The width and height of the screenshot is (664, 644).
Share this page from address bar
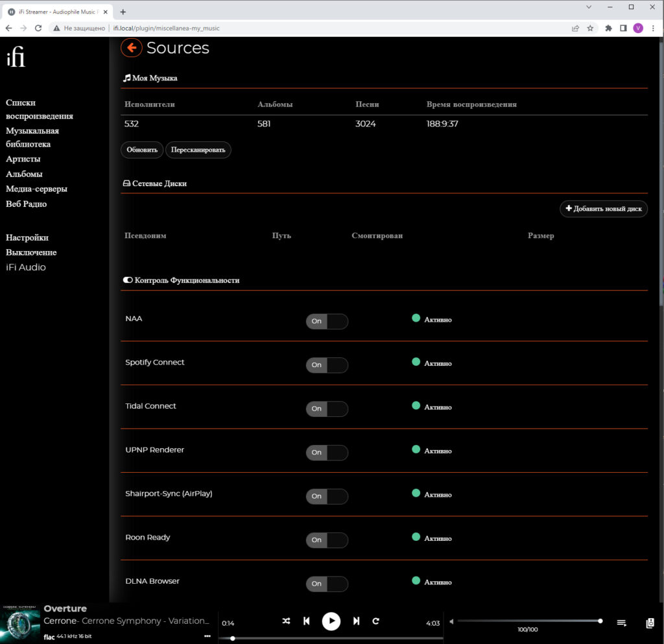pyautogui.click(x=575, y=29)
